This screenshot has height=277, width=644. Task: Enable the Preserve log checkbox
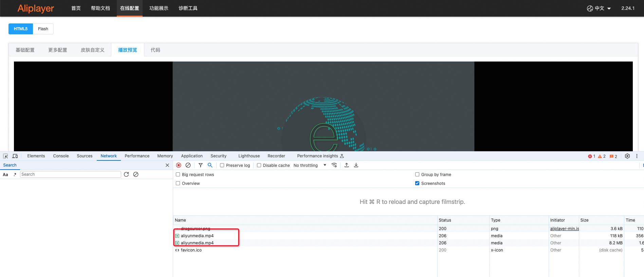(x=222, y=166)
